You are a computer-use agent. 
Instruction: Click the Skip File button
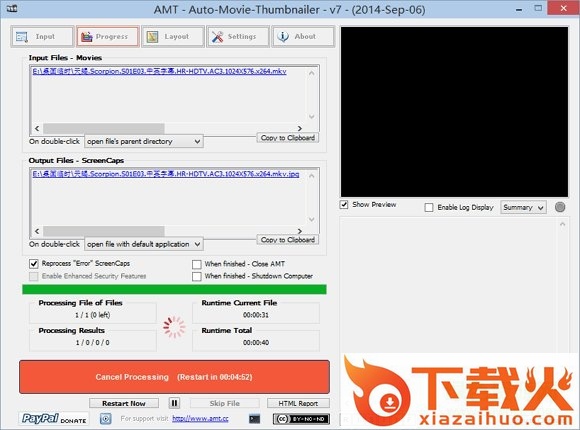click(225, 403)
